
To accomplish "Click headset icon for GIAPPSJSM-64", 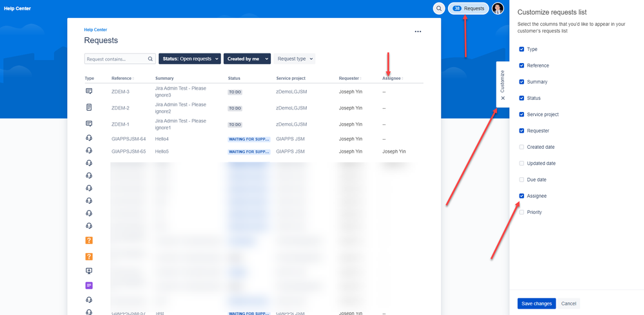I will point(89,138).
